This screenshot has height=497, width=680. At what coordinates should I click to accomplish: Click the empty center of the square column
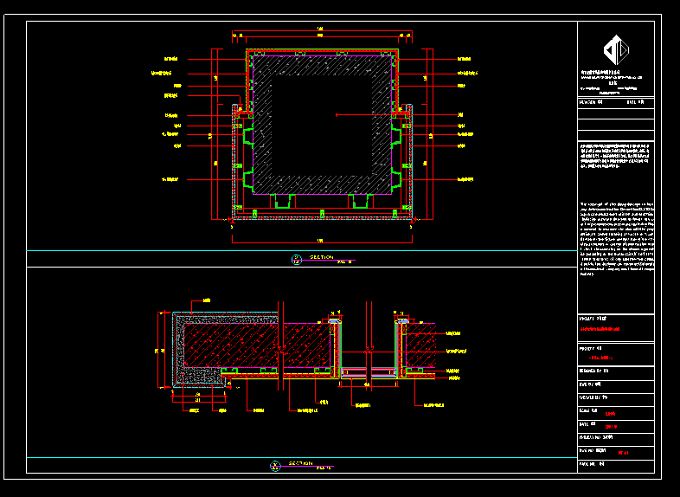[x=322, y=124]
